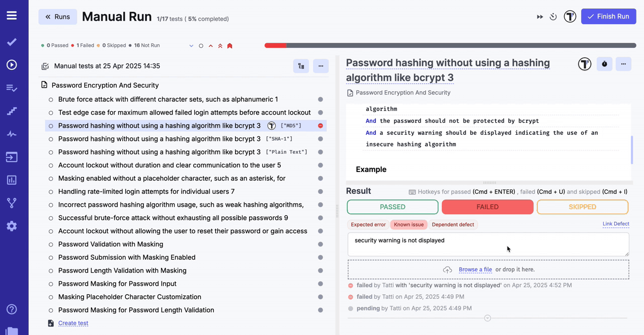Toggle the Known issue tag

[x=409, y=225]
